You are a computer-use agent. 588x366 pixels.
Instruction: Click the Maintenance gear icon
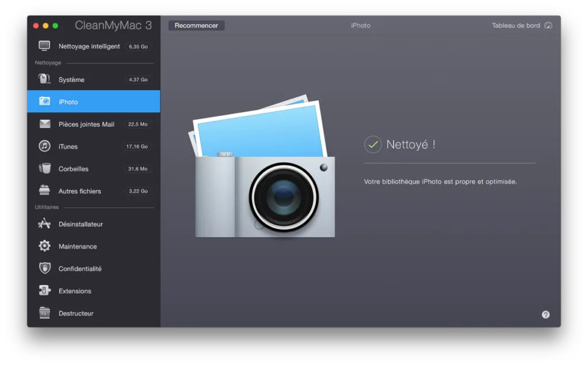[x=44, y=246]
